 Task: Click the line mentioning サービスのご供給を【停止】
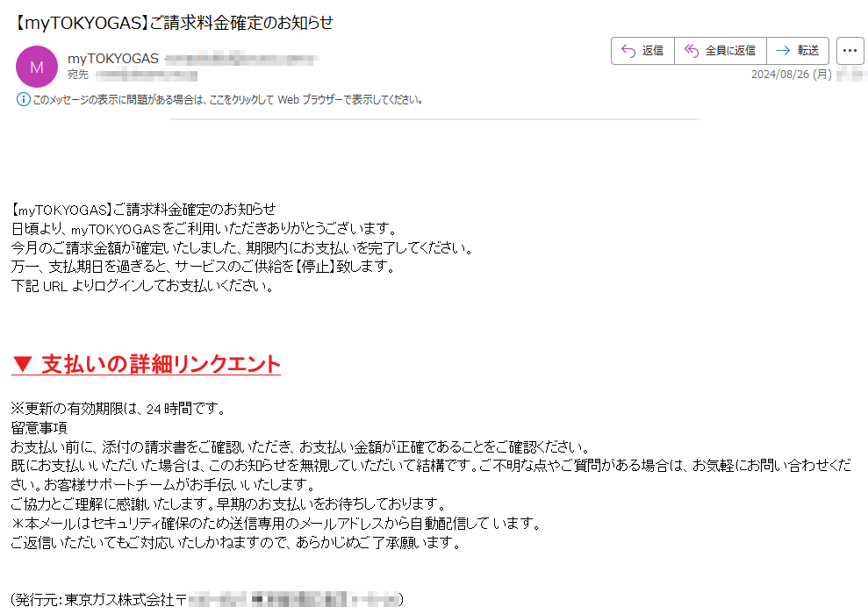tap(203, 267)
